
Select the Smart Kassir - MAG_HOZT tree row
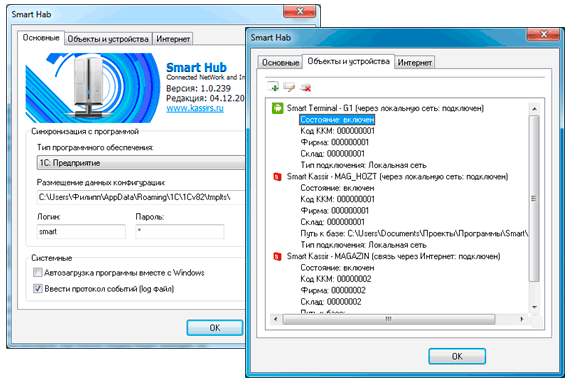[397, 177]
